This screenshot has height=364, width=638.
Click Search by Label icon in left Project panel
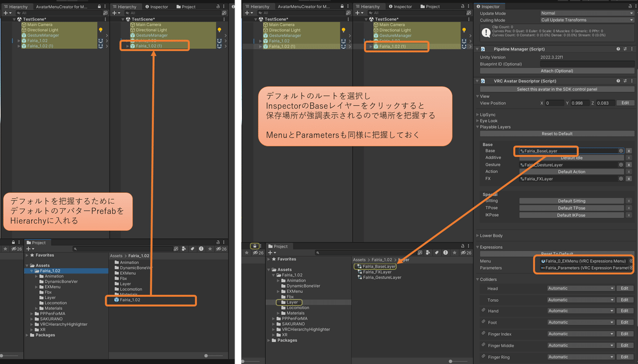point(192,249)
